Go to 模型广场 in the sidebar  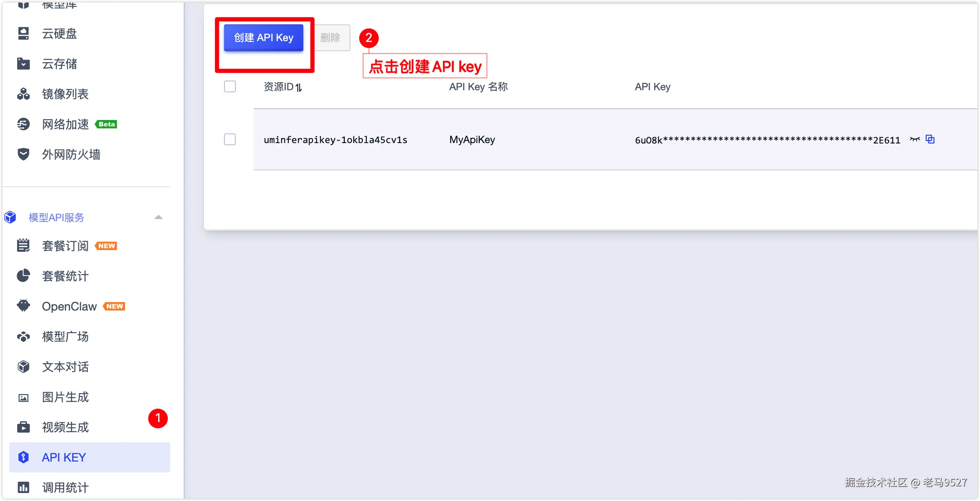65,337
